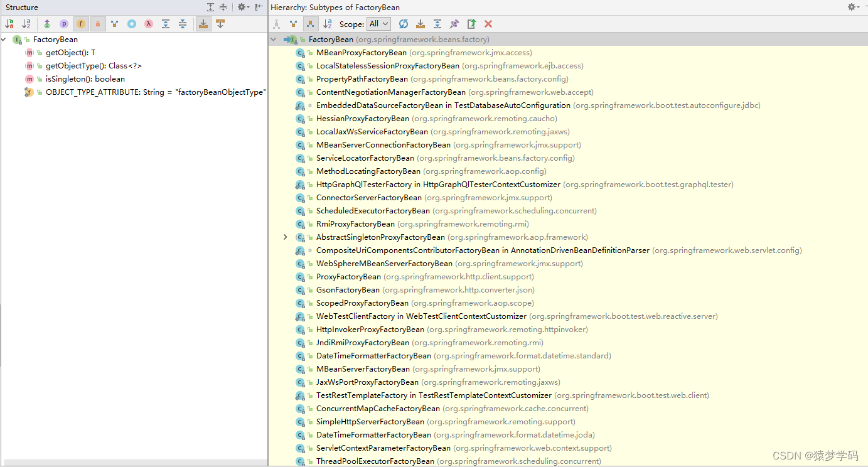Click Expand All icon in Structure header
This screenshot has width=868, height=467.
coord(211,7)
